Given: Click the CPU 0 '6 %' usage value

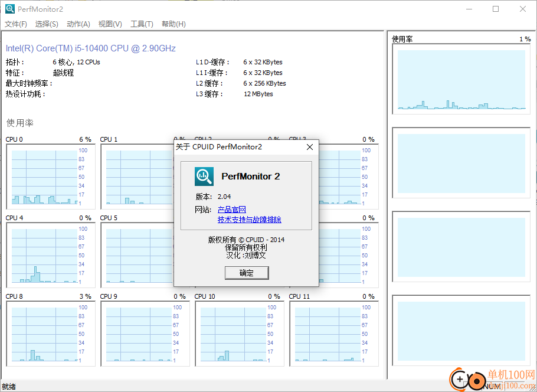Looking at the screenshot, I should [x=86, y=139].
